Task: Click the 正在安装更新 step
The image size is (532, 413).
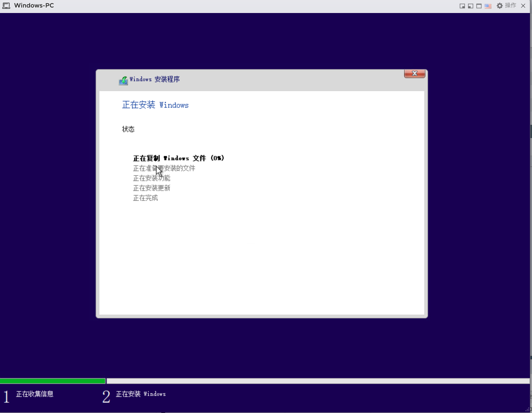Action: point(152,188)
